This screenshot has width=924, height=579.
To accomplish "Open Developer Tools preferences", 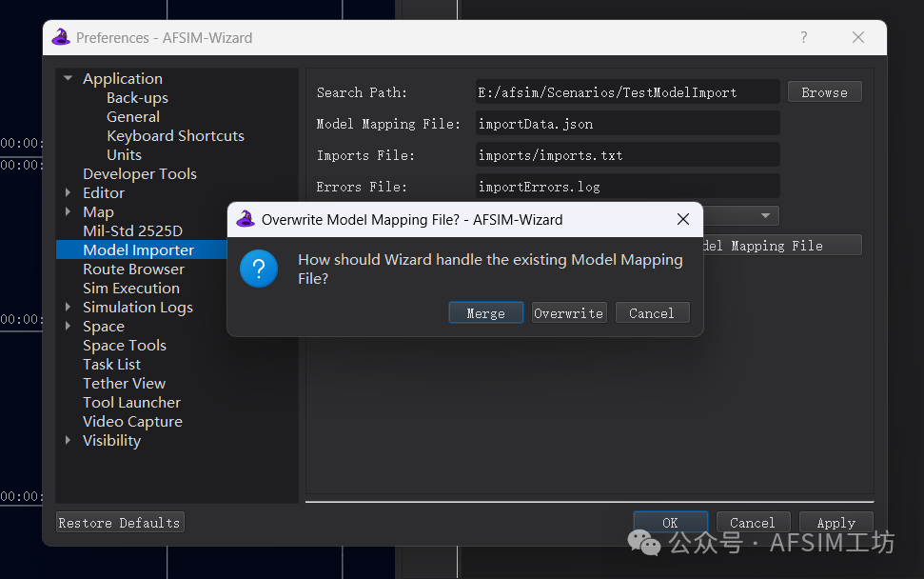I will pyautogui.click(x=140, y=173).
